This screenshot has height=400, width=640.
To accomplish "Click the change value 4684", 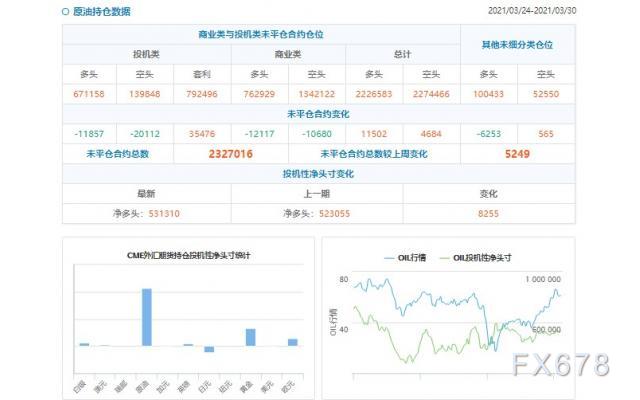I will coord(431,134).
